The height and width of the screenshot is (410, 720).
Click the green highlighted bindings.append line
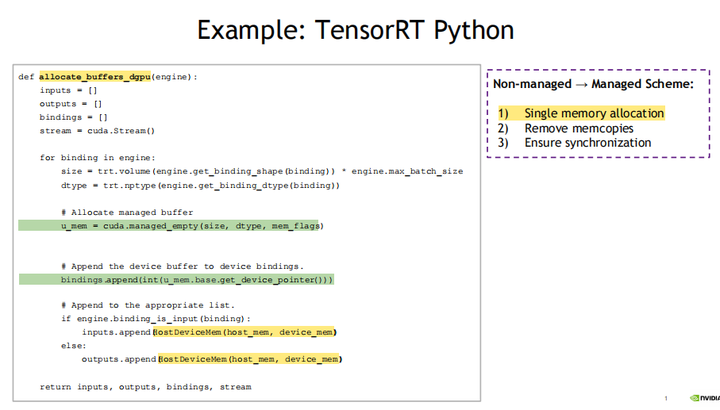[x=176, y=280]
